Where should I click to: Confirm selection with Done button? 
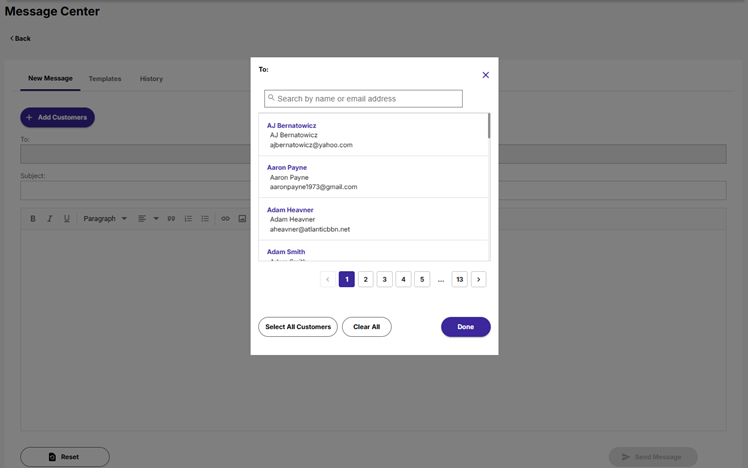(x=466, y=327)
